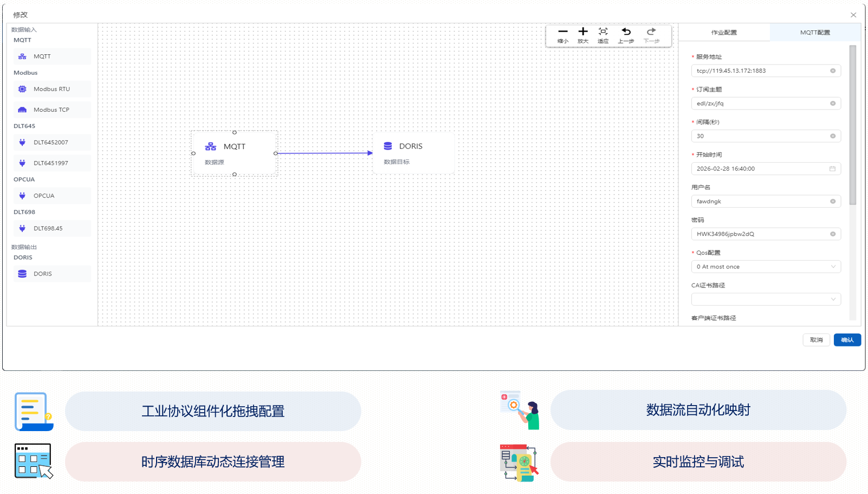Click the DLT645 group label in sidebar

(24, 126)
